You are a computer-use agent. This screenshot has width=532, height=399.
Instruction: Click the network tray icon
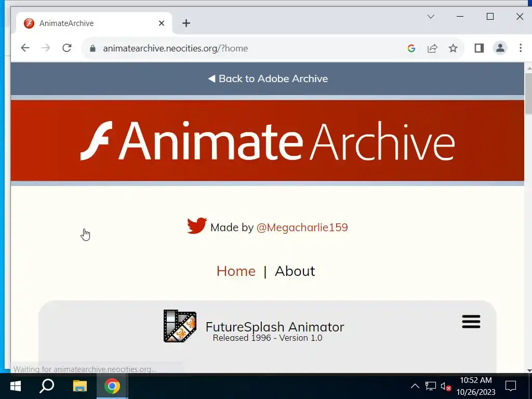pyautogui.click(x=431, y=386)
